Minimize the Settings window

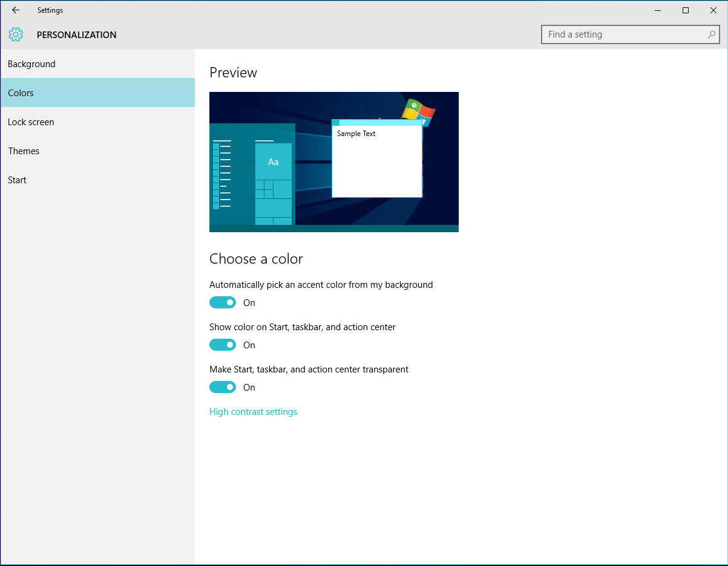pyautogui.click(x=658, y=10)
